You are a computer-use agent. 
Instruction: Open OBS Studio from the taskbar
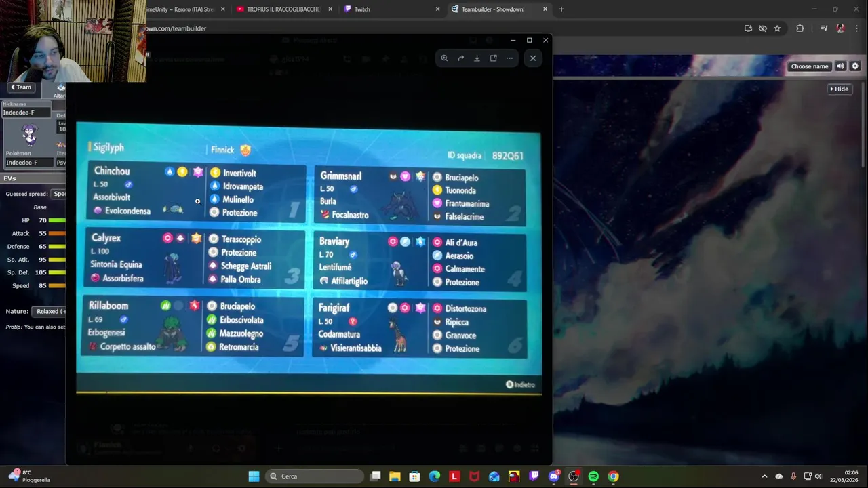[x=574, y=476]
